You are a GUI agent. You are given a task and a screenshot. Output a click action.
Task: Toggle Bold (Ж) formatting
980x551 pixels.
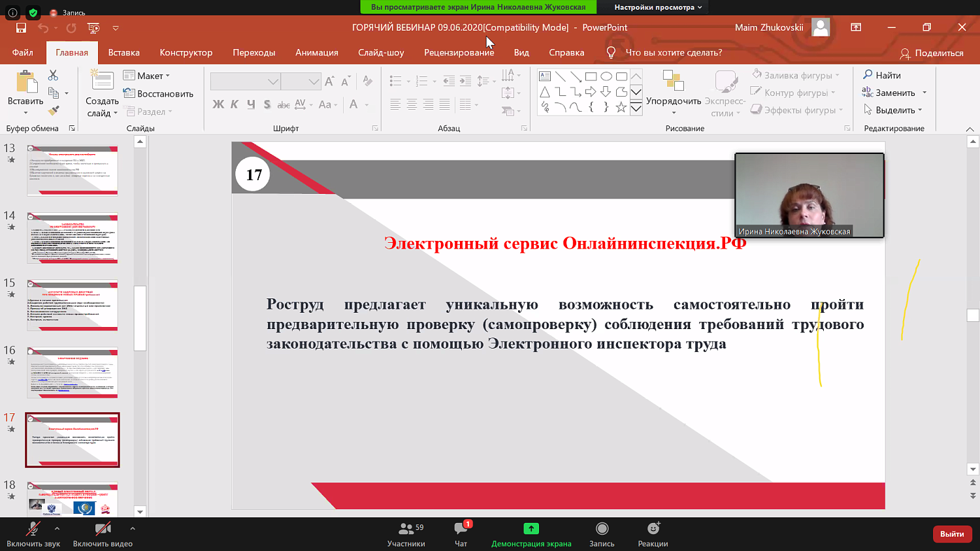(x=218, y=104)
